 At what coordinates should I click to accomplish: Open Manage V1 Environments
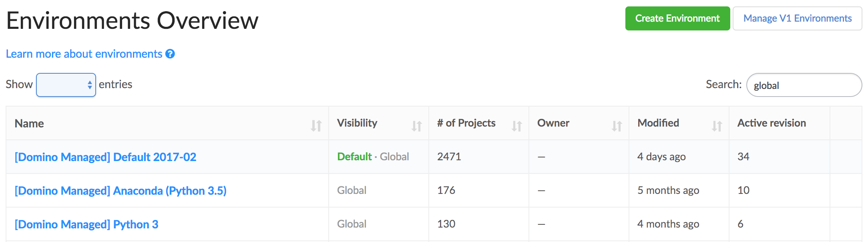797,18
